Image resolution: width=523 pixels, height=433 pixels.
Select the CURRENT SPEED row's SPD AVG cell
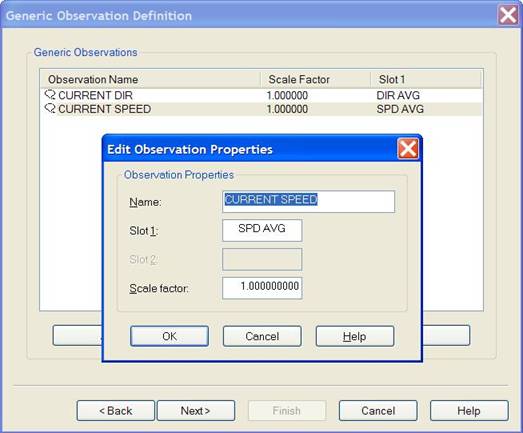coord(400,109)
